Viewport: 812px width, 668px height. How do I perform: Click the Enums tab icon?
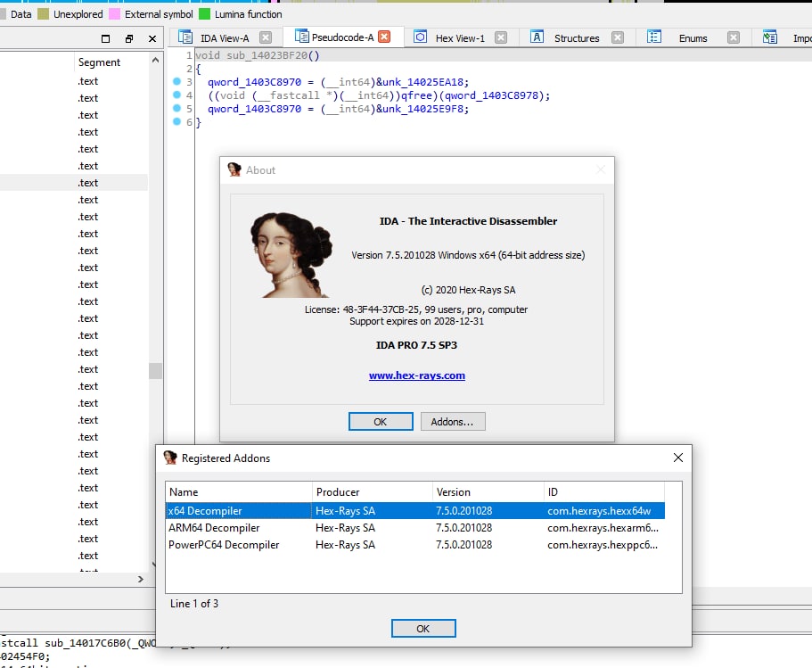pos(654,37)
